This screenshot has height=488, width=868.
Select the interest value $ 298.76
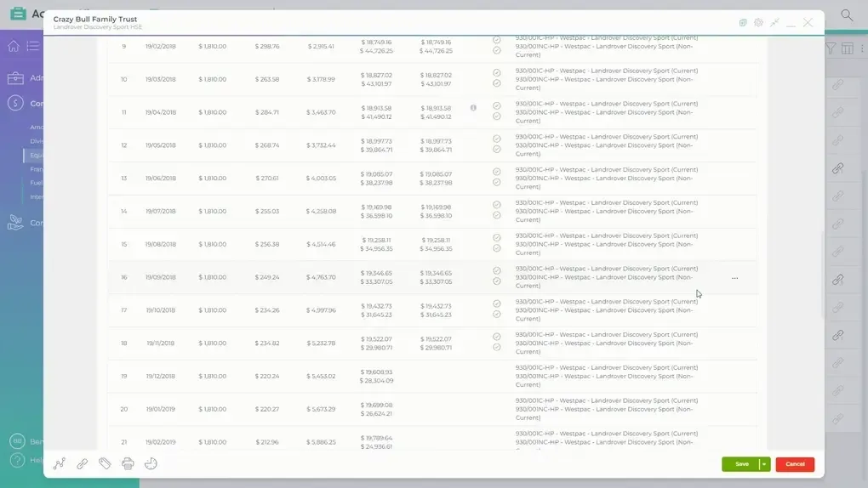pos(267,47)
